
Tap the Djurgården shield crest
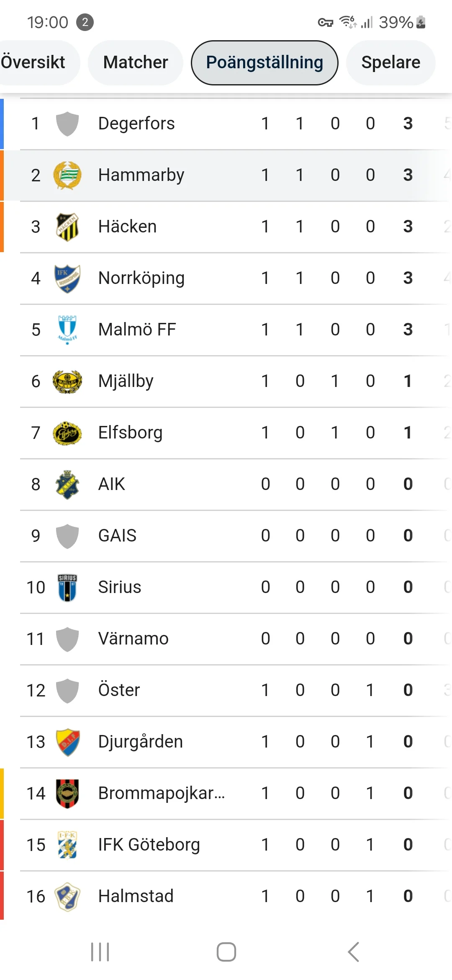tap(67, 742)
